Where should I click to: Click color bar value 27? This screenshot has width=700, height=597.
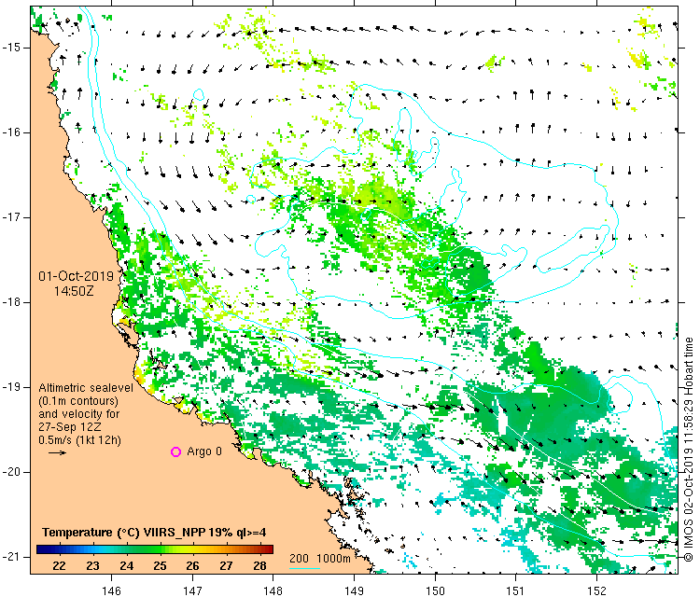226,566
